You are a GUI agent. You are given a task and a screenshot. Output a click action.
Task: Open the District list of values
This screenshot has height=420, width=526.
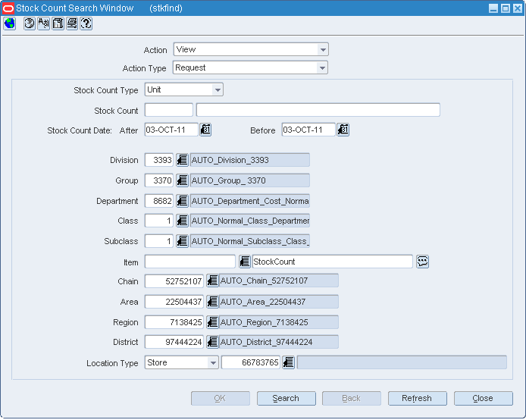point(212,342)
